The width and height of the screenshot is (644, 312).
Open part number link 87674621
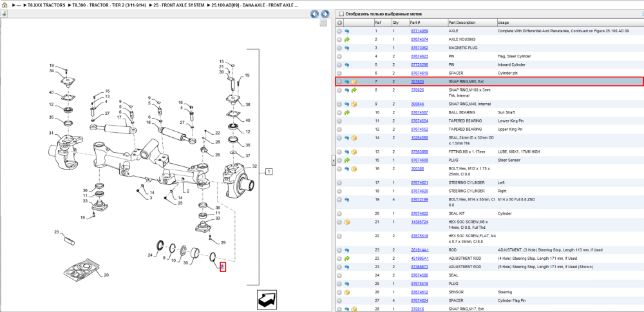click(419, 182)
